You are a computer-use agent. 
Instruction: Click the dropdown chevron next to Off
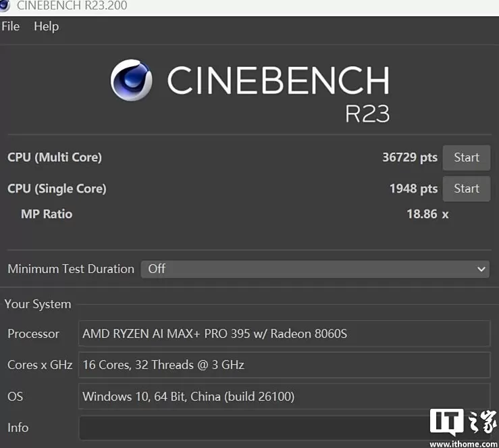coord(481,269)
